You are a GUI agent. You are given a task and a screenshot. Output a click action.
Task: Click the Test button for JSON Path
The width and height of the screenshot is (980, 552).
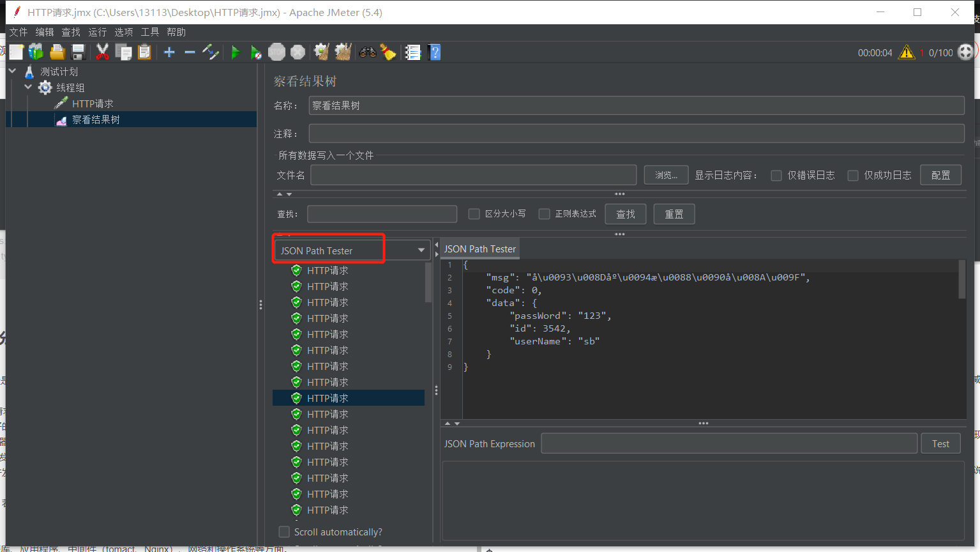coord(940,443)
